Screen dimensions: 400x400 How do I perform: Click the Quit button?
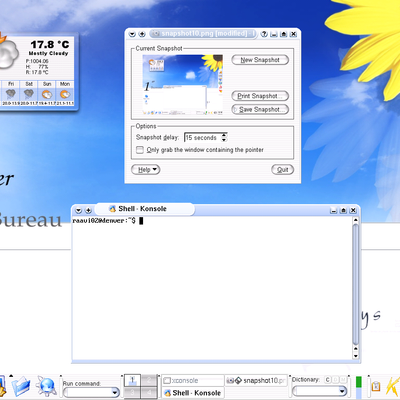282,170
